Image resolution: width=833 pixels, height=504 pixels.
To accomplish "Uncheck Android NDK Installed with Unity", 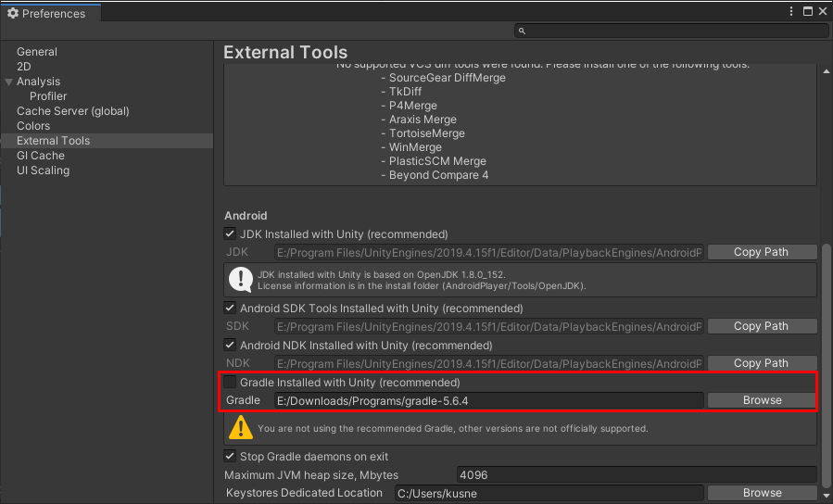I will (x=230, y=346).
